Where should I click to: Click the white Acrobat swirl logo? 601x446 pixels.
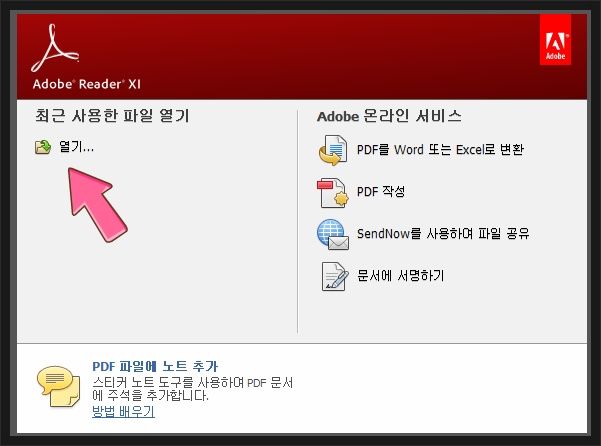pos(55,48)
